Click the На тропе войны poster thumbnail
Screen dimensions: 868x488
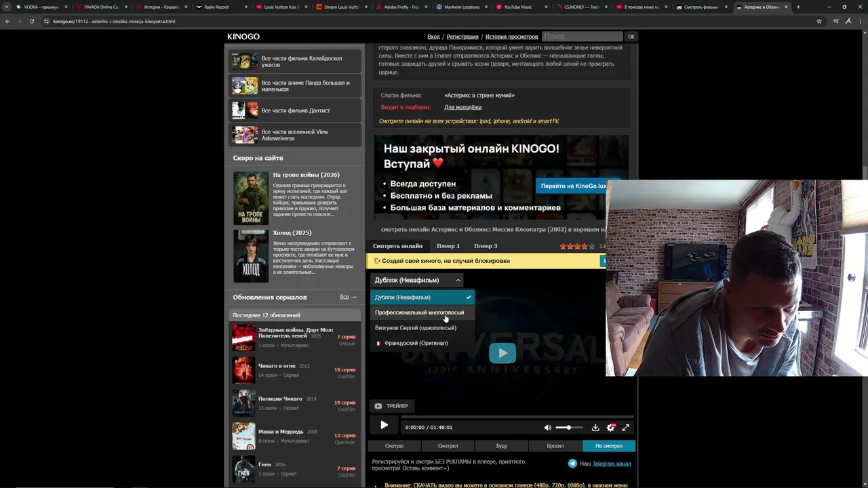coord(251,198)
